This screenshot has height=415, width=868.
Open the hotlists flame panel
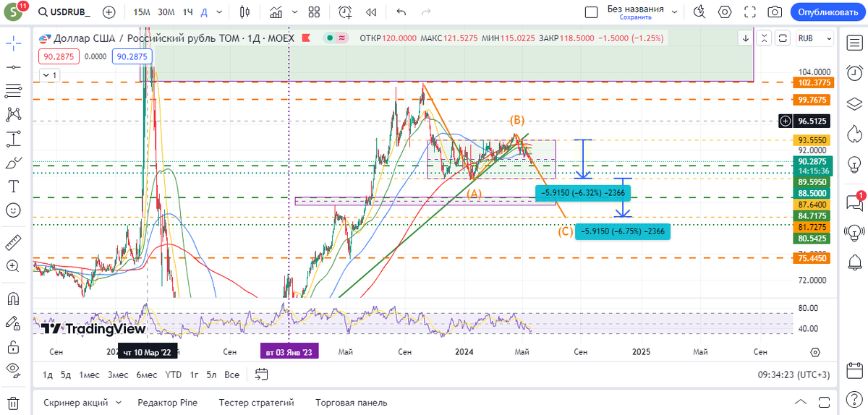pyautogui.click(x=854, y=133)
